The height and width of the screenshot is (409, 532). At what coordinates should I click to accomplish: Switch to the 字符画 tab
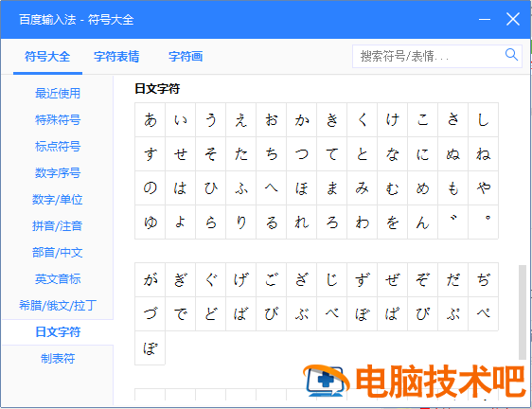pos(186,57)
